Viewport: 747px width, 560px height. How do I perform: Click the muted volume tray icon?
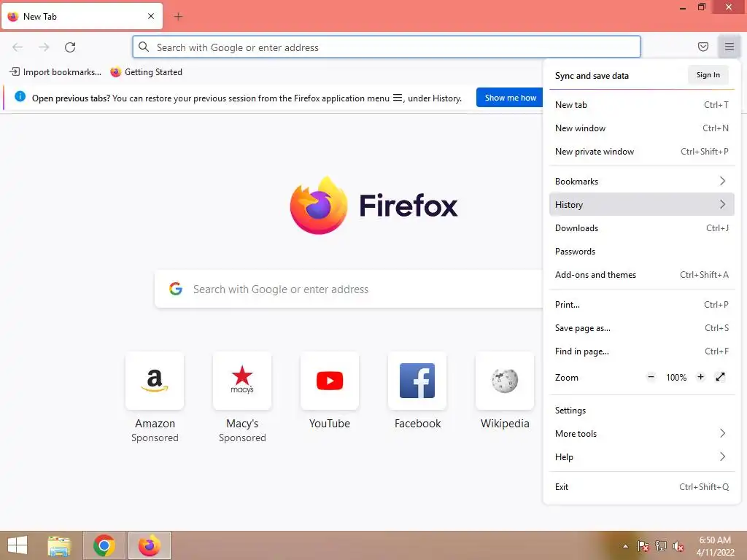(x=678, y=546)
